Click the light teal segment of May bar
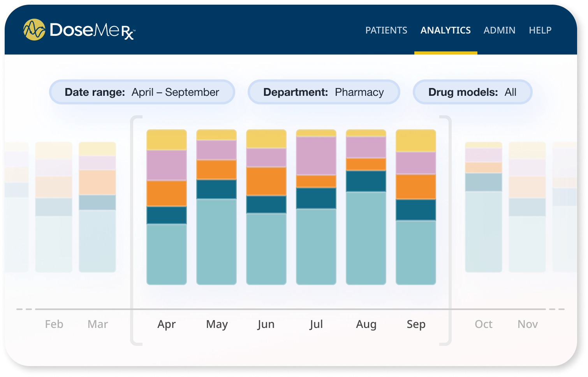 (x=217, y=241)
